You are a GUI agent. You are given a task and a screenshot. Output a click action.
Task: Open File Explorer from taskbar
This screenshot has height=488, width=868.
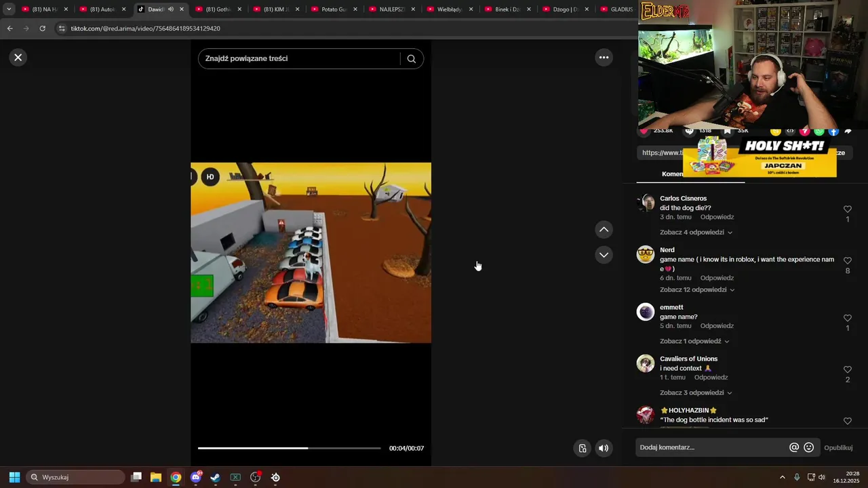click(x=156, y=477)
